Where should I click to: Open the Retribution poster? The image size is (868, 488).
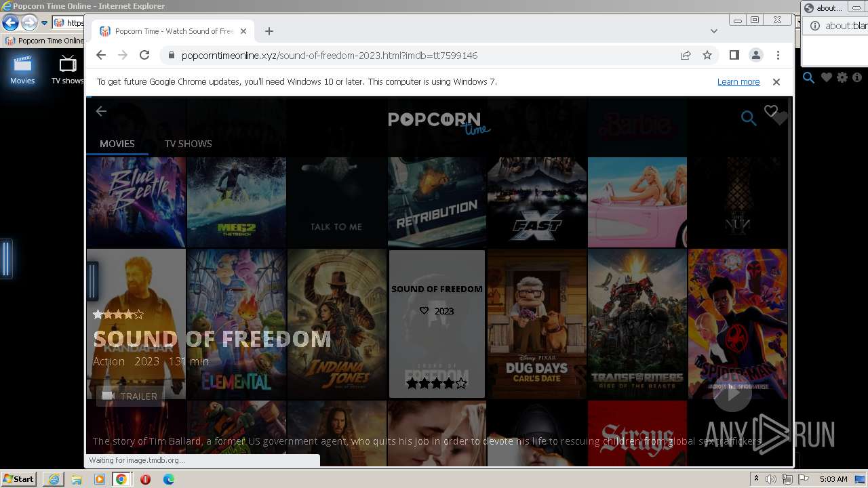point(437,202)
